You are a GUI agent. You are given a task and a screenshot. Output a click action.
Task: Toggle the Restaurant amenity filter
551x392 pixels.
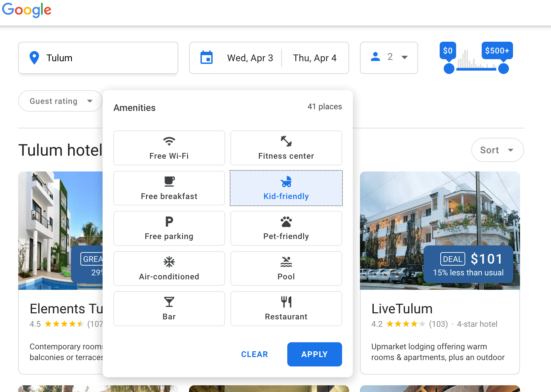pos(286,309)
